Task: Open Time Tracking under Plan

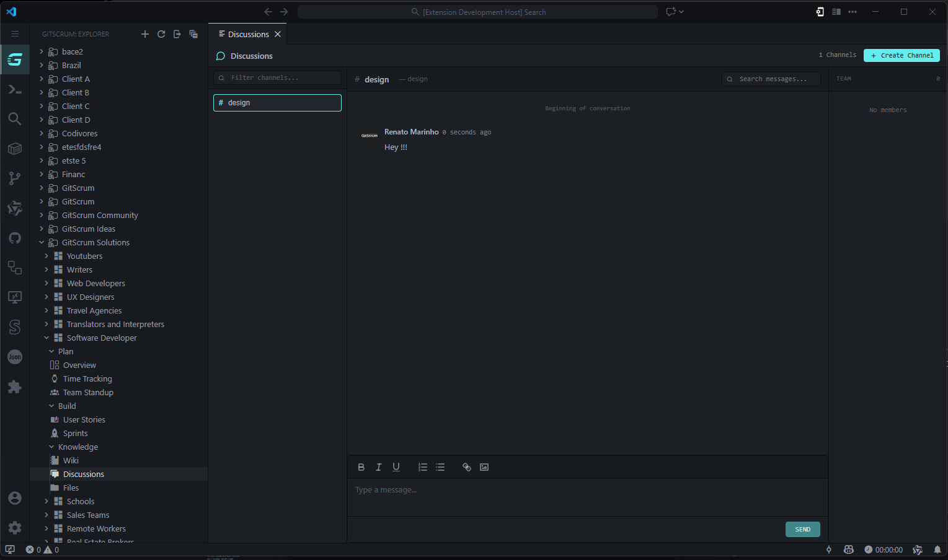Action: (86, 378)
